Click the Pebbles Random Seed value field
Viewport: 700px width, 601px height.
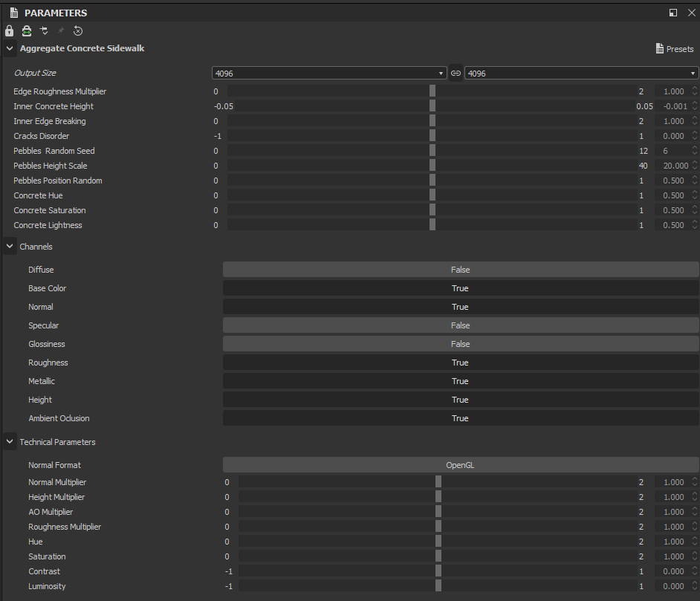[x=673, y=151]
